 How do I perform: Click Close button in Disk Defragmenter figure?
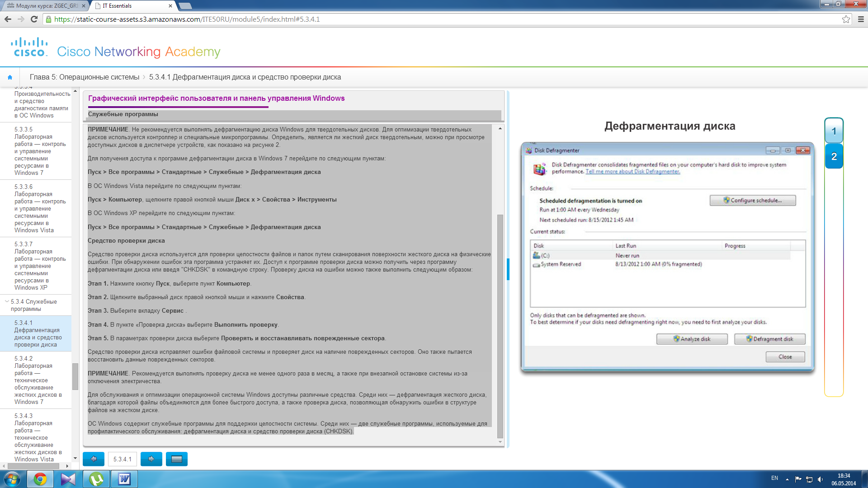coord(785,357)
